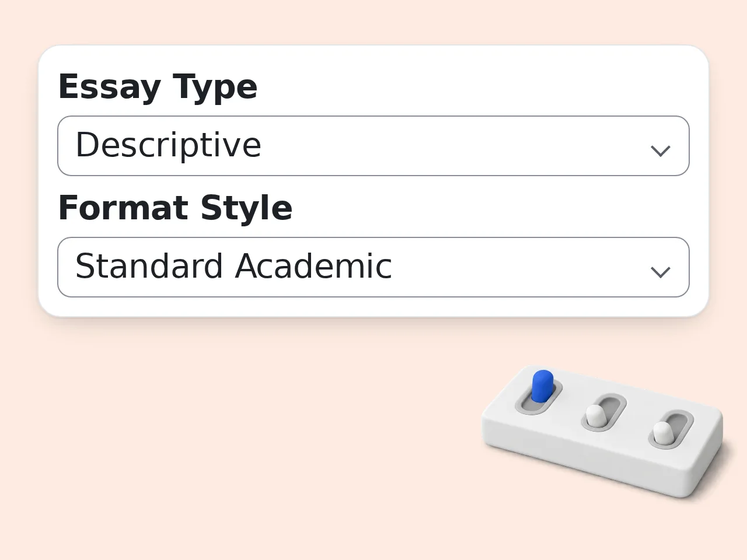
Task: Toggle the middle white switch
Action: coord(596,415)
